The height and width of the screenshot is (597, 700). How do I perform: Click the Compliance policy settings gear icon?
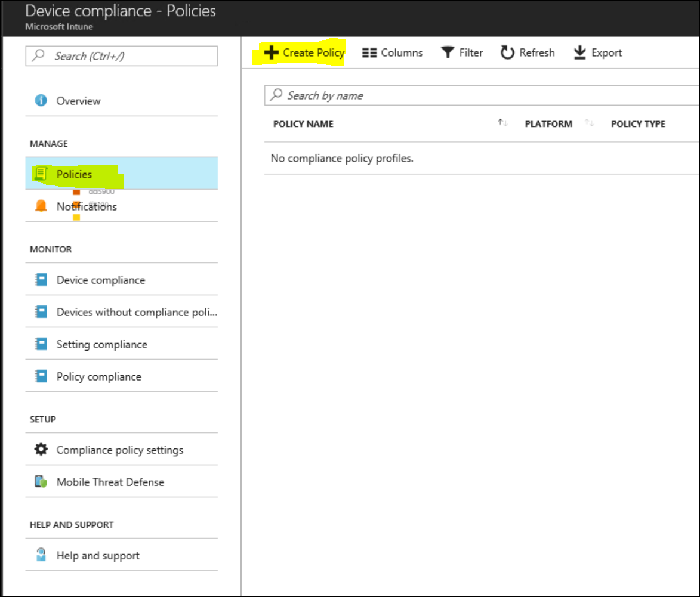pyautogui.click(x=41, y=449)
